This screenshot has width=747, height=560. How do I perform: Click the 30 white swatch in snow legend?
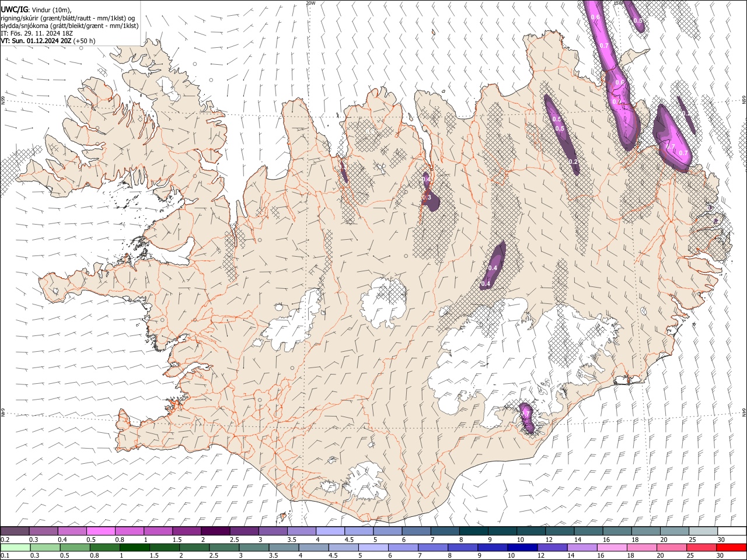(x=731, y=531)
